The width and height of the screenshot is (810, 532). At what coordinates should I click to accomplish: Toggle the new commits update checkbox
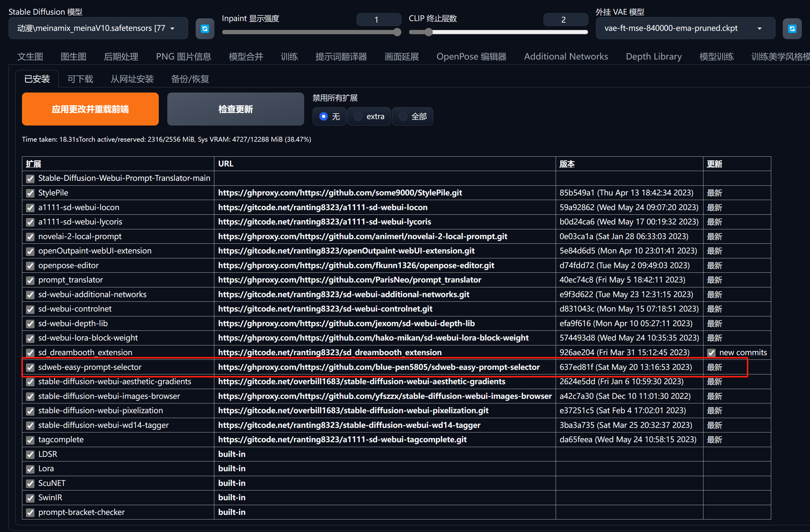[711, 353]
